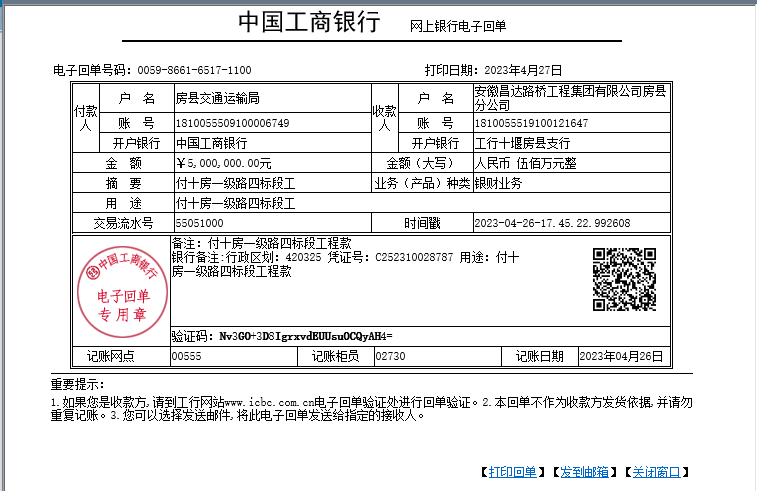
Task: Click payer name 房县交通运输局
Action: [x=218, y=98]
